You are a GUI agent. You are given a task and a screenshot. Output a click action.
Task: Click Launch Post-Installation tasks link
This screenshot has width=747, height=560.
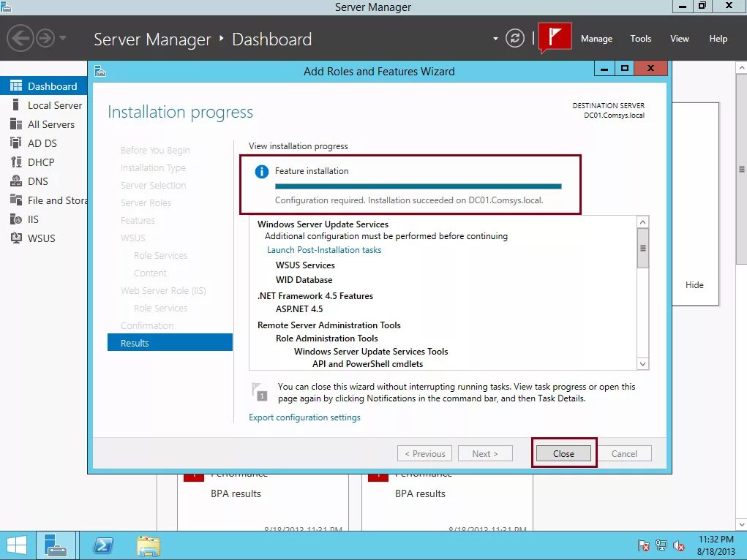pos(324,250)
